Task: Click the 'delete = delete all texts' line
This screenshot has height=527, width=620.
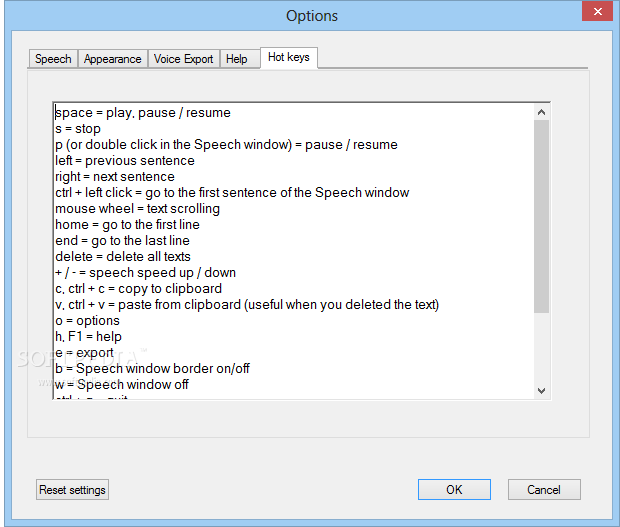Action: pyautogui.click(x=123, y=257)
